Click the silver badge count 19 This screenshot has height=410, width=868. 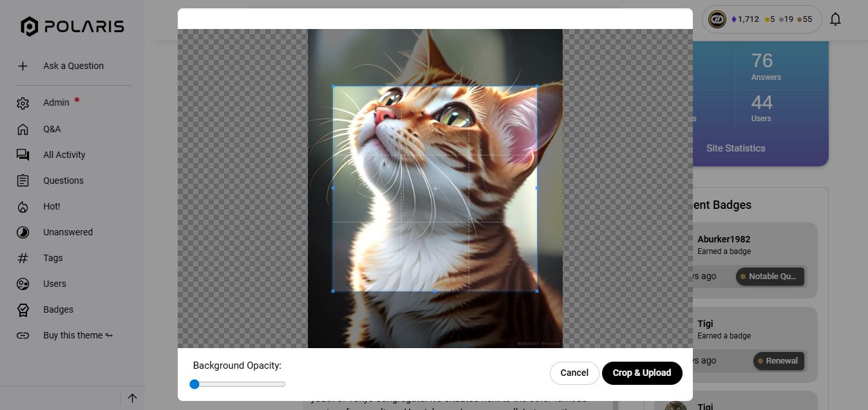(x=786, y=19)
